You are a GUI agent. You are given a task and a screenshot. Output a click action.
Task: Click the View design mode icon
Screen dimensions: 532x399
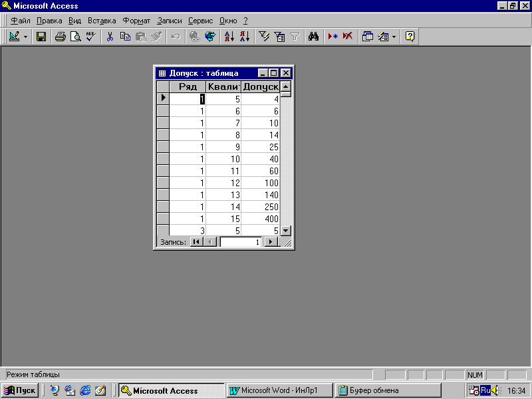[x=15, y=37]
